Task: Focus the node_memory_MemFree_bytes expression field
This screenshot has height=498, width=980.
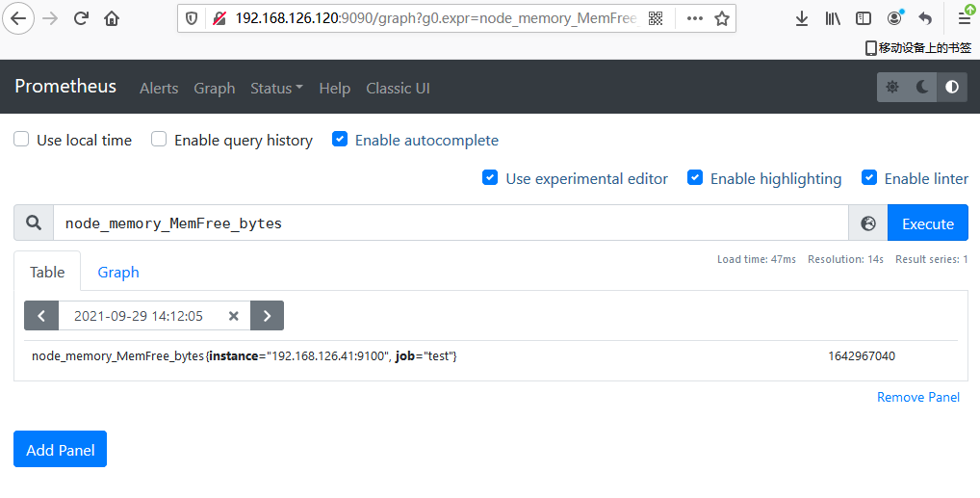Action: [x=450, y=223]
